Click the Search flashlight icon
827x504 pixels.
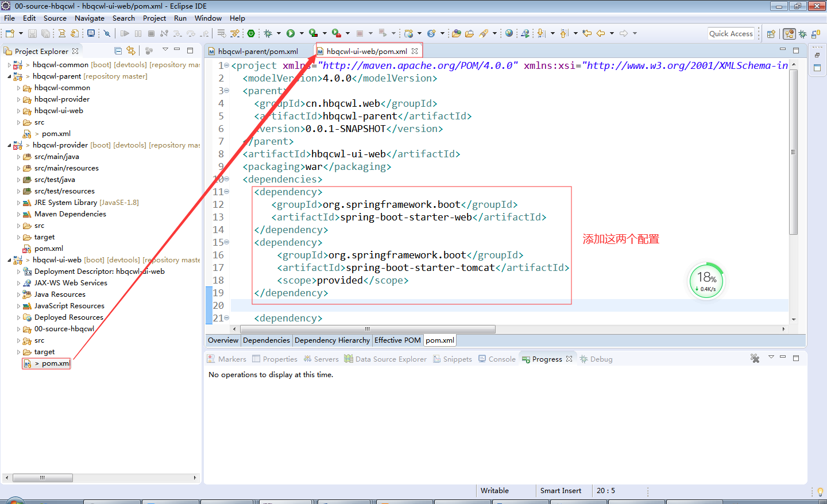click(x=484, y=33)
